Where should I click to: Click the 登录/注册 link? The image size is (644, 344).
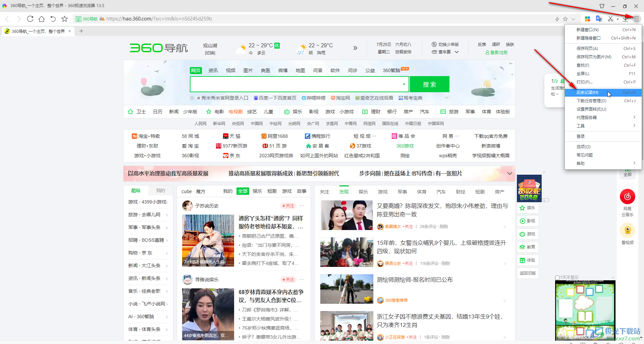click(x=496, y=53)
